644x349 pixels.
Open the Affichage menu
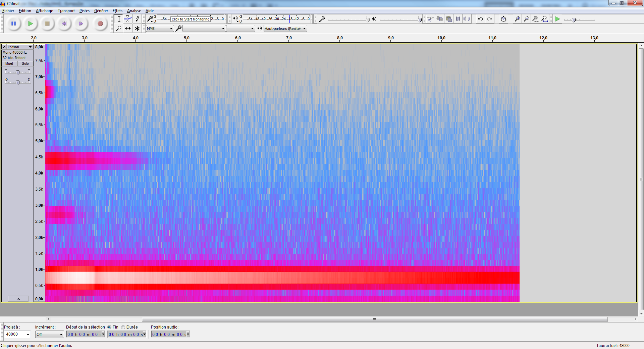click(44, 11)
